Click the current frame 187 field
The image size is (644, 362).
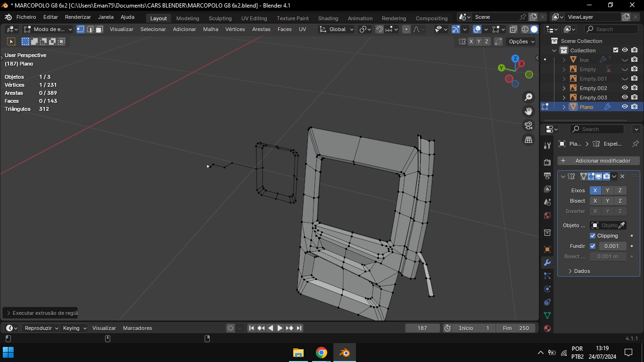pyautogui.click(x=422, y=328)
